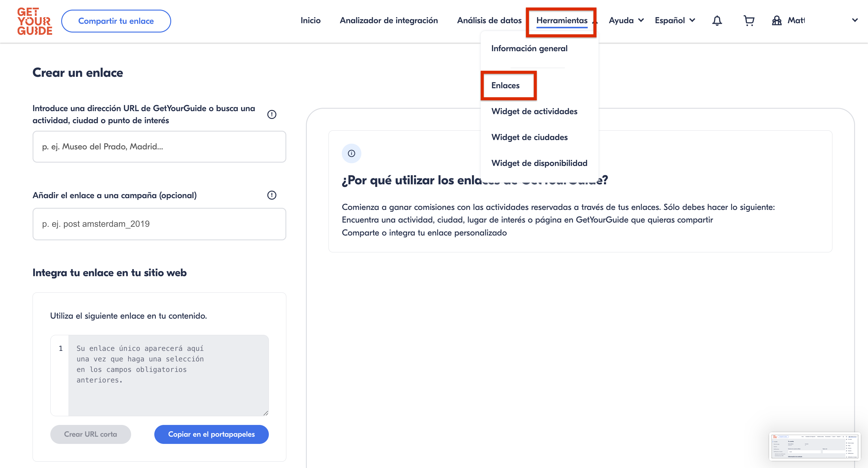Select Widget de ciudades option
Image resolution: width=868 pixels, height=468 pixels.
click(529, 137)
